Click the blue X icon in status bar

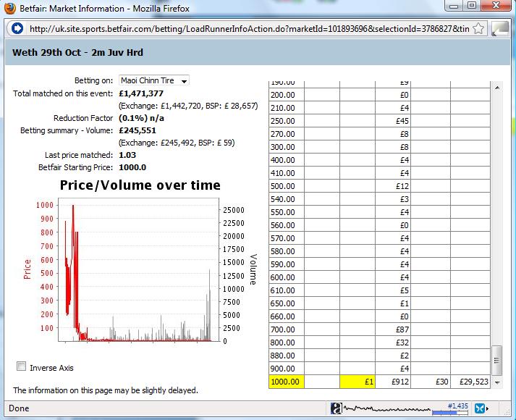click(x=480, y=408)
